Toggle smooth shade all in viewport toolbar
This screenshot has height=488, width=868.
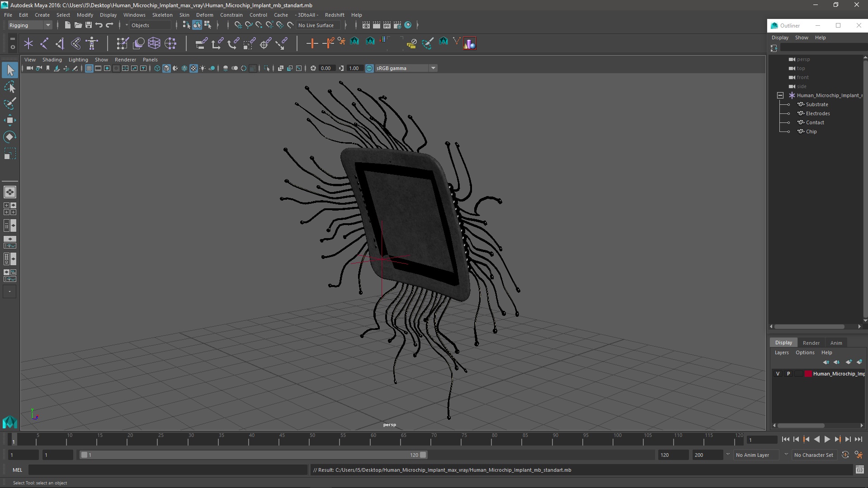coord(166,68)
